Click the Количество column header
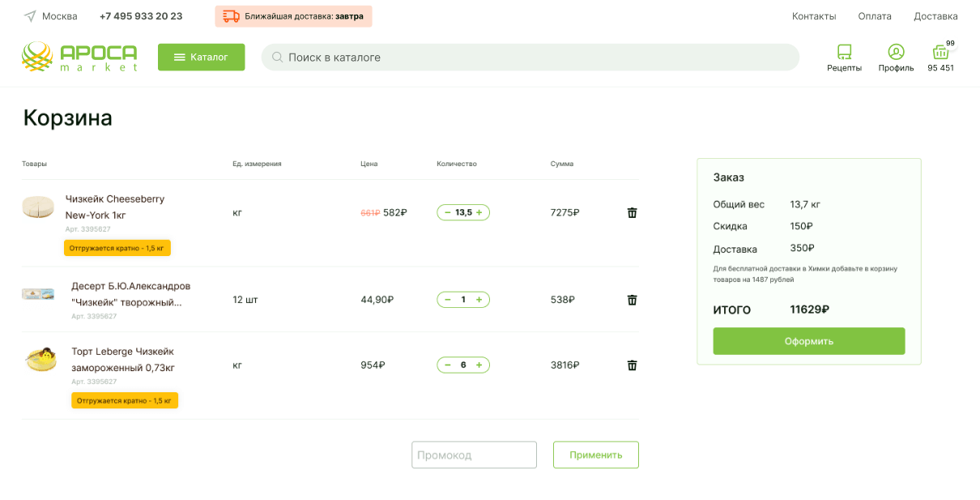 tap(457, 164)
